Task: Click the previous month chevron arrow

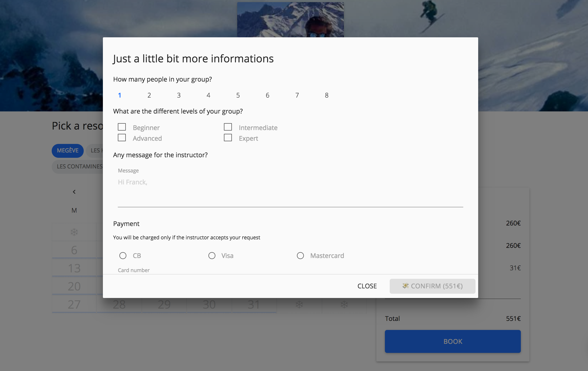Action: 74,192
